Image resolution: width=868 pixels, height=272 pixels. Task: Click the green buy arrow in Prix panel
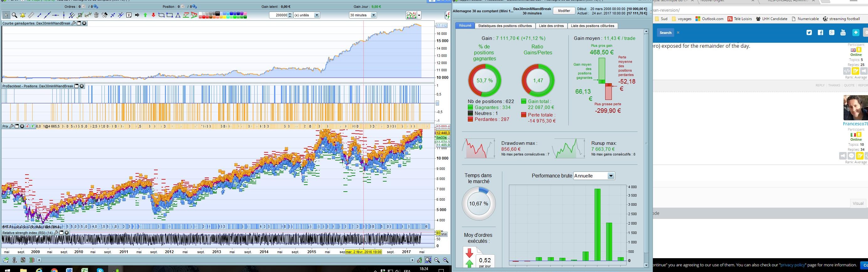[x=33, y=126]
